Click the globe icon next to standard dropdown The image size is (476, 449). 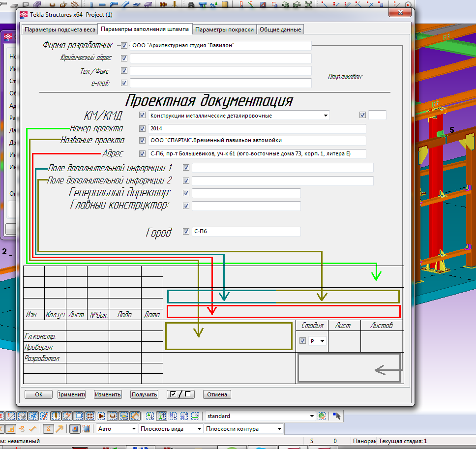322,416
